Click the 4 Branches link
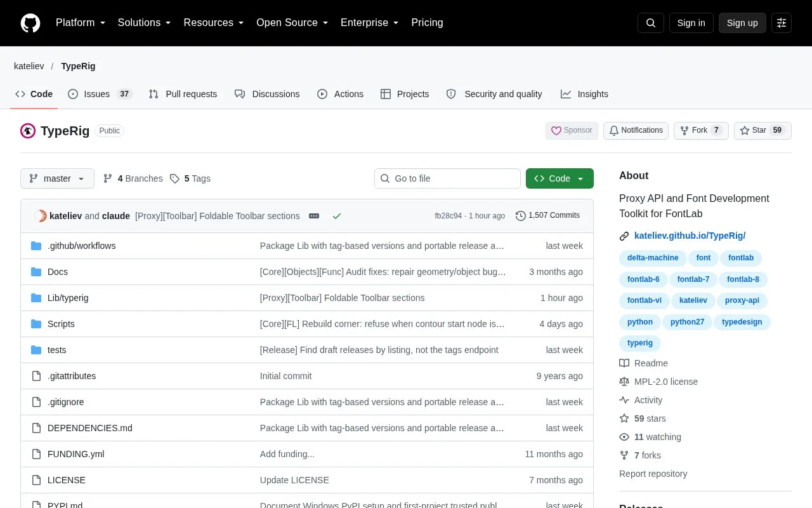The width and height of the screenshot is (812, 508). pyautogui.click(x=133, y=178)
